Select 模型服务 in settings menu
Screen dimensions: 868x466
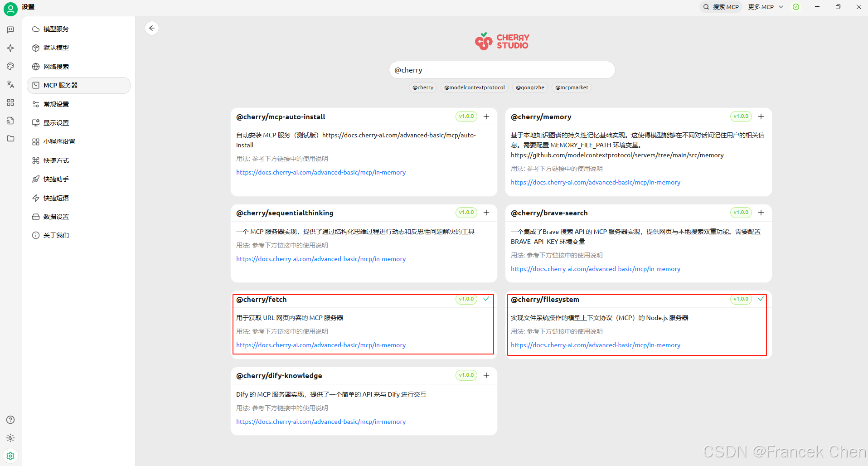(x=56, y=29)
